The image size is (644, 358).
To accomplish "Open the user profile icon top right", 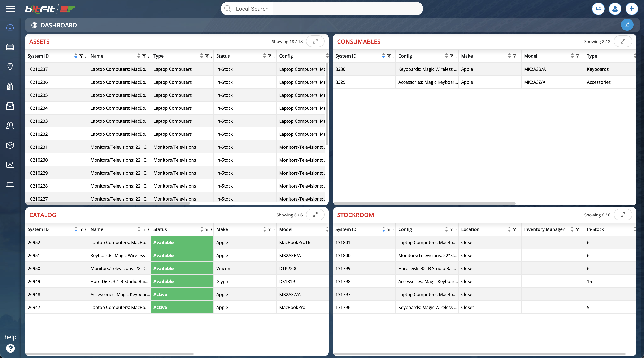I will tap(615, 9).
